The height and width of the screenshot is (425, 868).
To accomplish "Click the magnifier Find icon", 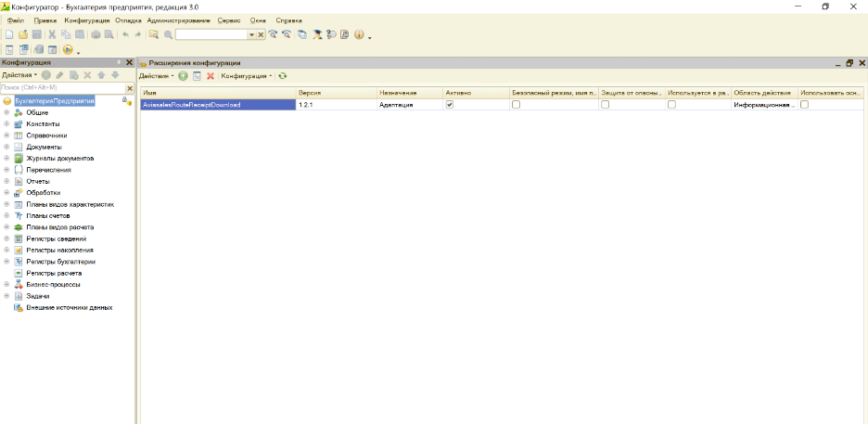I will coord(168,34).
